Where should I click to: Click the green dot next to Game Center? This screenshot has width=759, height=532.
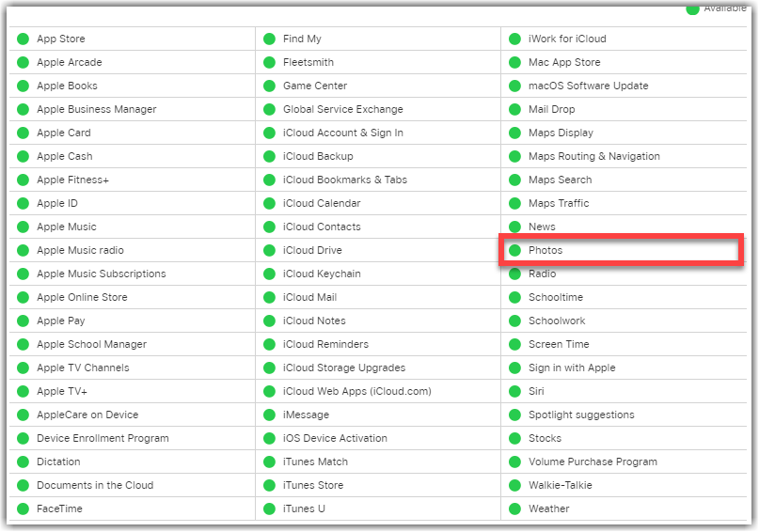pos(269,86)
